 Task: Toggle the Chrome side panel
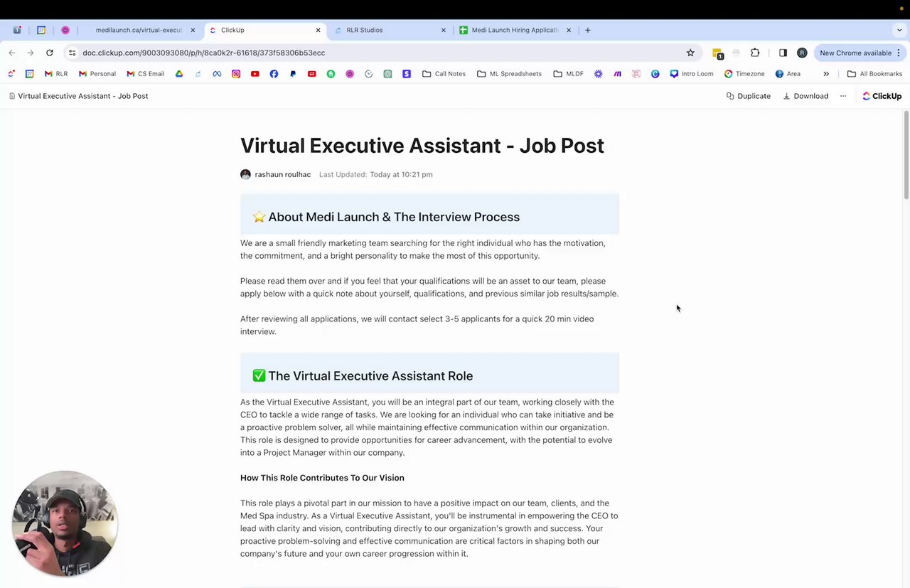tap(783, 53)
